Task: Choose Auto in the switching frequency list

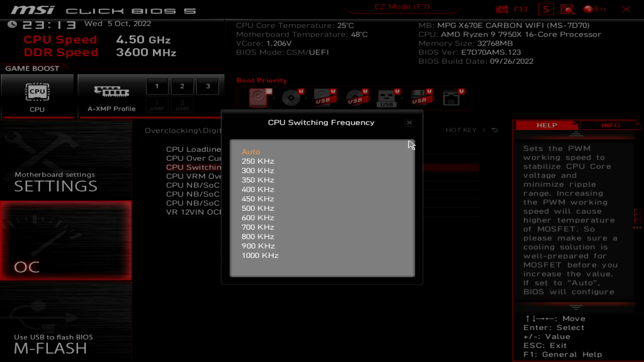Action: click(x=251, y=152)
